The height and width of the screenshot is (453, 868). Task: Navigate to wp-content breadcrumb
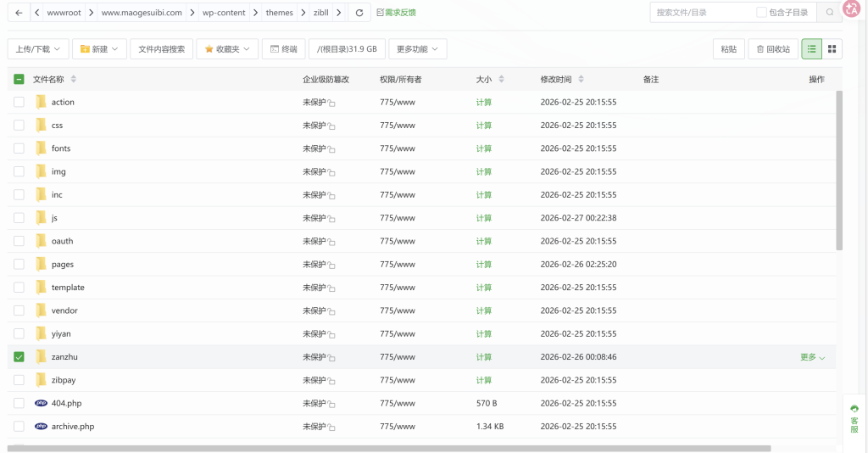tap(224, 13)
